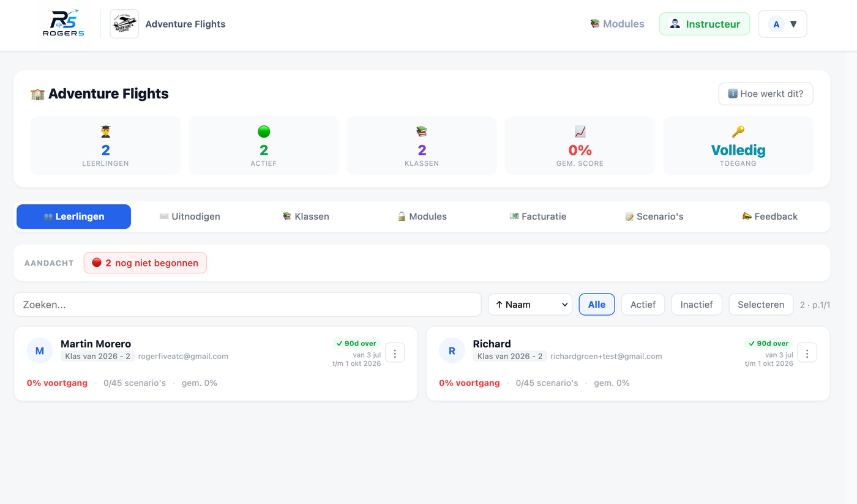The image size is (857, 504).
Task: Click Richard's 'Klas van 2026 - 2' tag
Action: click(x=510, y=356)
